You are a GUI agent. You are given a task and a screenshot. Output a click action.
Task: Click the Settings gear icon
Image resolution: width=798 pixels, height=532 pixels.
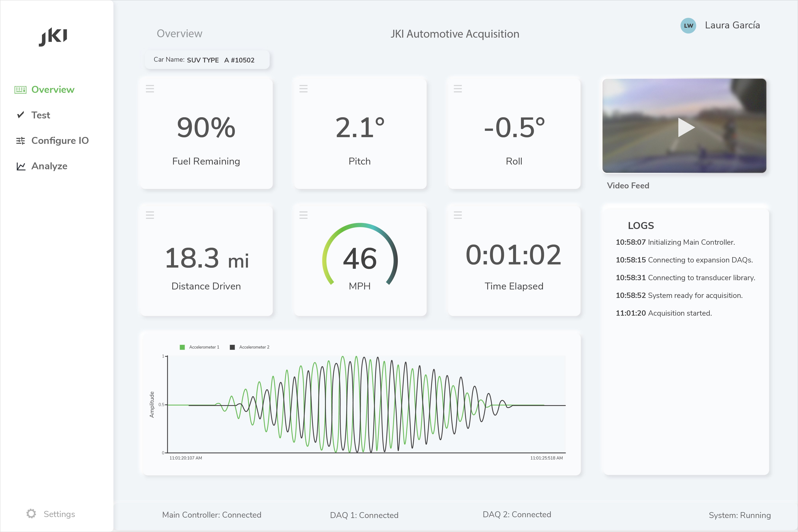[x=31, y=514]
